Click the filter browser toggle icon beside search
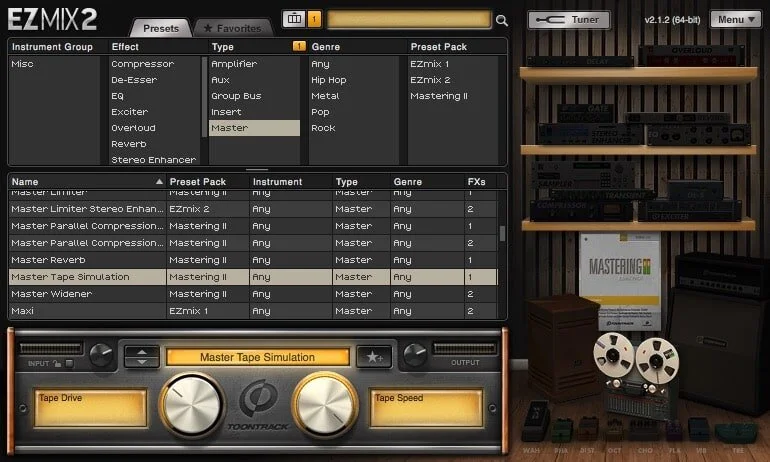This screenshot has width=770, height=462. click(294, 20)
